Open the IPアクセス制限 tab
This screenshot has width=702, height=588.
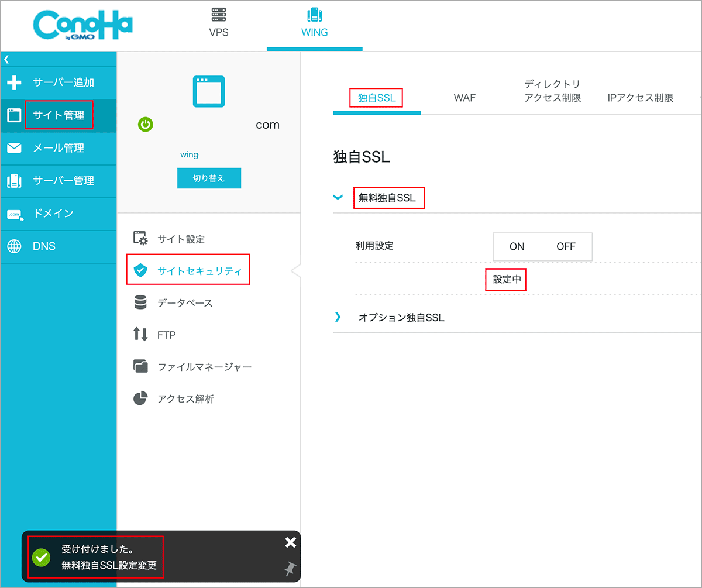pos(640,98)
